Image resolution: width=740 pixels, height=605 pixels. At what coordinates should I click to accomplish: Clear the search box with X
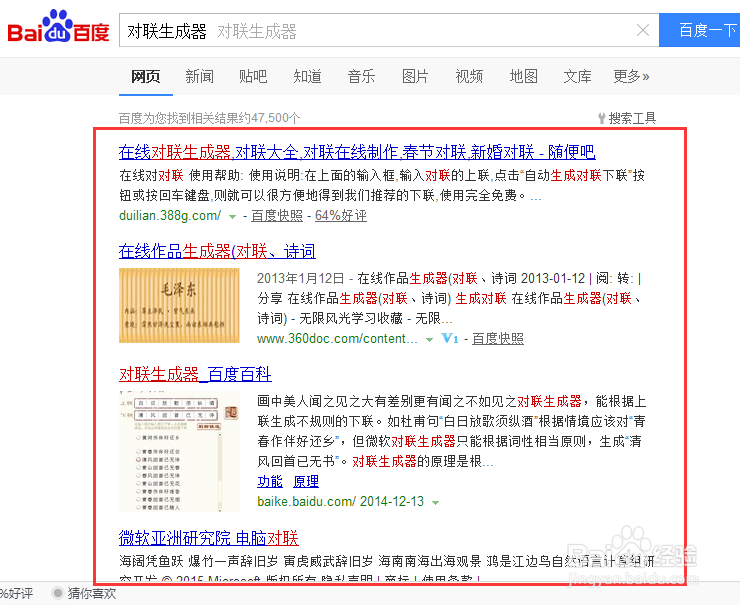643,30
